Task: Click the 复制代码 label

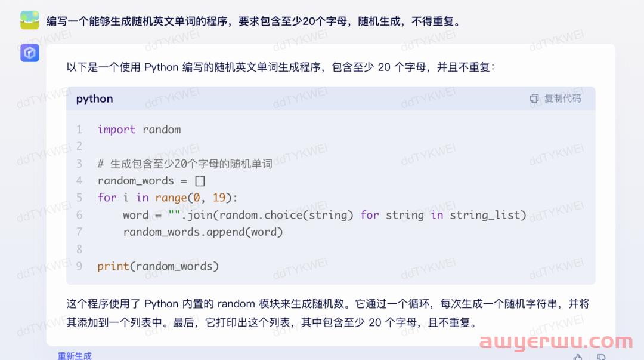Action: [x=563, y=99]
